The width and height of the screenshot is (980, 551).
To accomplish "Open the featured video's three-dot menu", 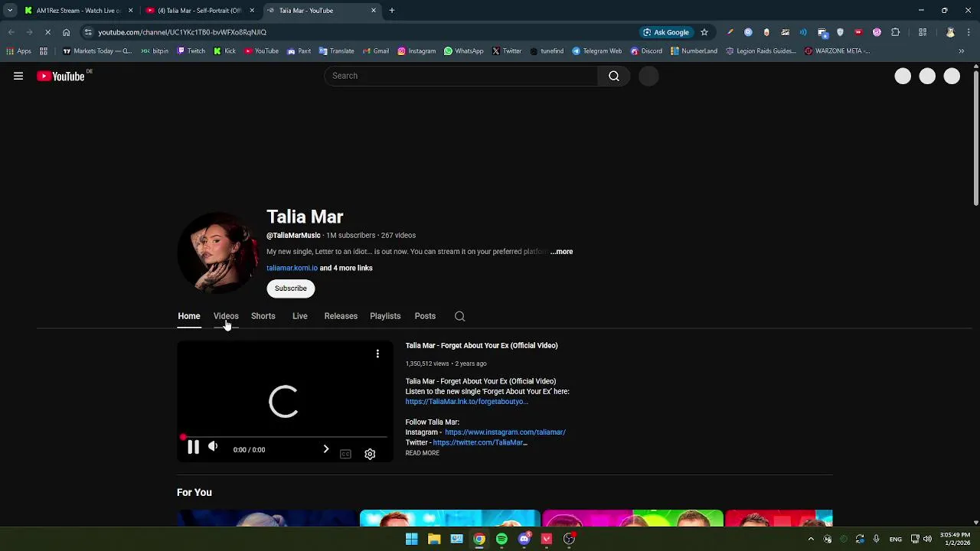I will coord(377,354).
